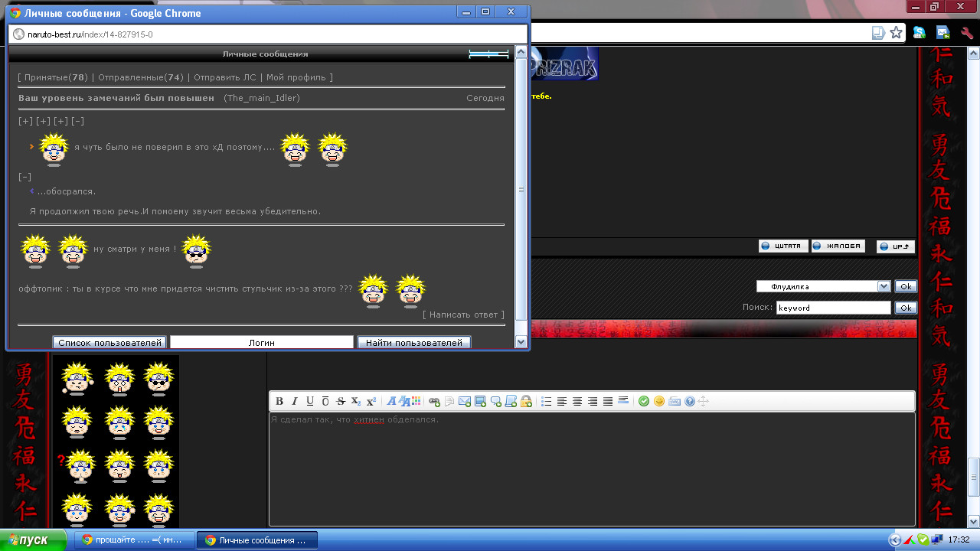
Task: Collapse the quote with [-] expander
Action: (25, 177)
